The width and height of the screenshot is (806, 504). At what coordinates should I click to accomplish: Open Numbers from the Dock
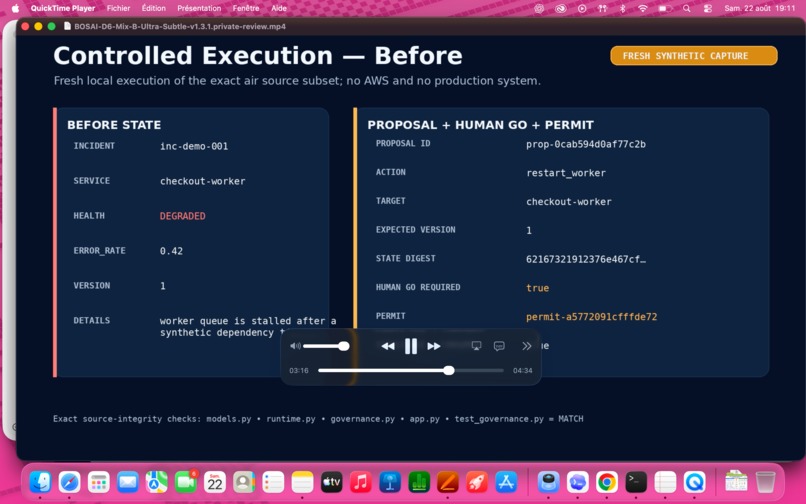pos(419,482)
